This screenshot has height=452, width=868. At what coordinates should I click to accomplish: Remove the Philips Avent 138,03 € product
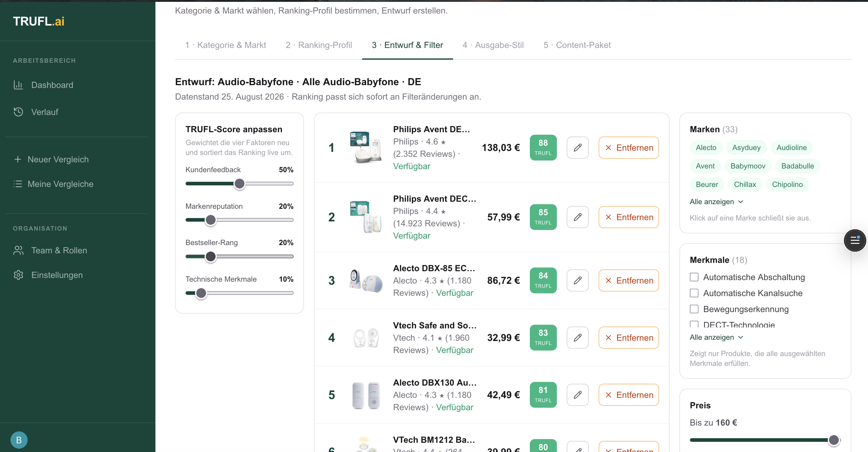tap(629, 147)
